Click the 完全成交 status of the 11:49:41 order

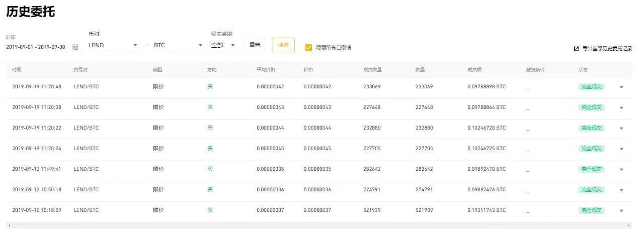tap(591, 169)
